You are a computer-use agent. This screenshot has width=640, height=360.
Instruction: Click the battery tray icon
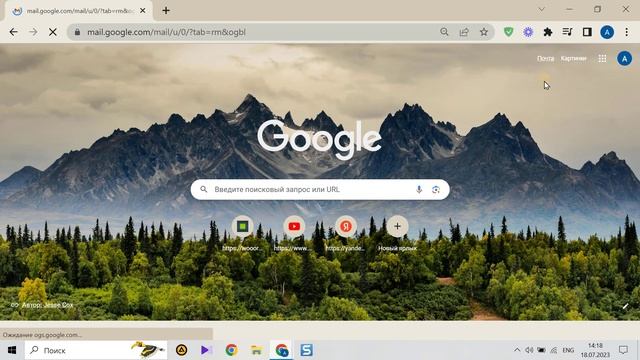(x=541, y=350)
